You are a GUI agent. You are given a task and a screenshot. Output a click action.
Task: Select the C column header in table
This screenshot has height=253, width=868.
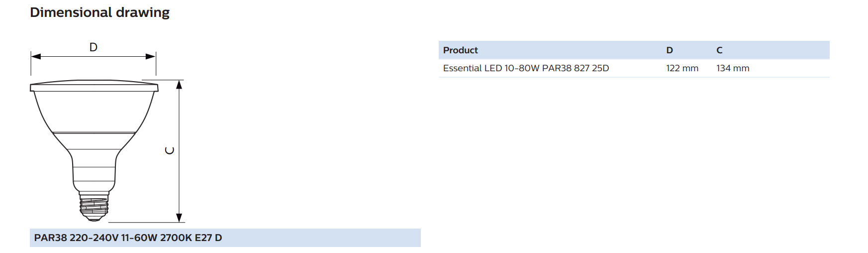(x=719, y=50)
